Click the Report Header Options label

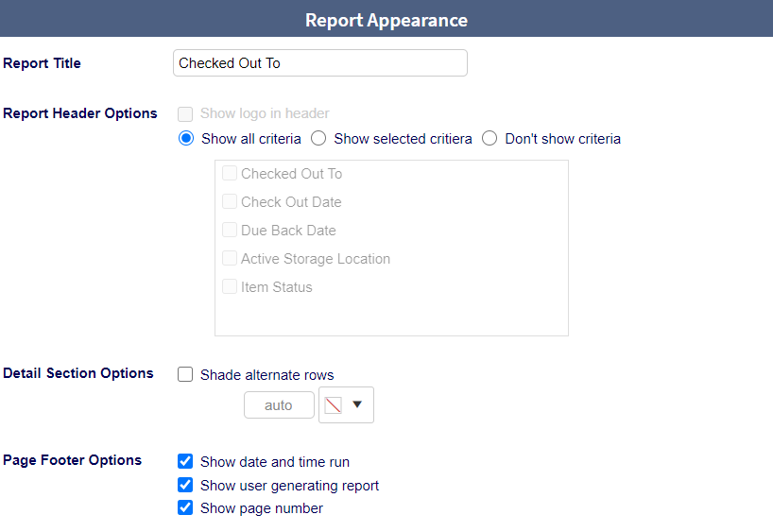pyautogui.click(x=80, y=113)
